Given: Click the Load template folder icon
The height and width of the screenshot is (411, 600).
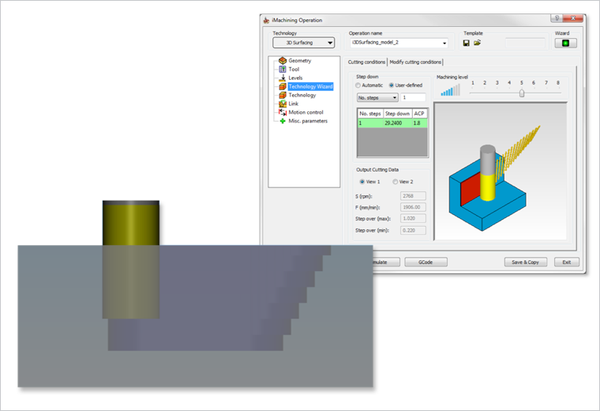Looking at the screenshot, I should pos(478,43).
